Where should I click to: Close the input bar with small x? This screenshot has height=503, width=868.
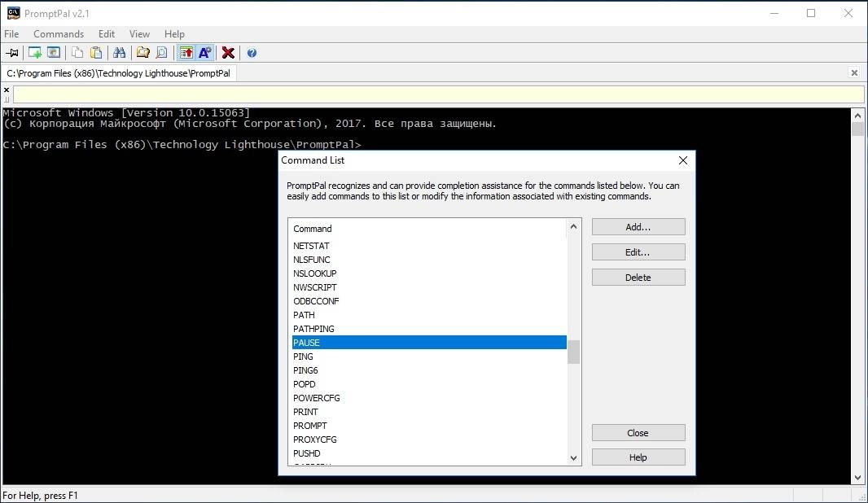[7, 90]
